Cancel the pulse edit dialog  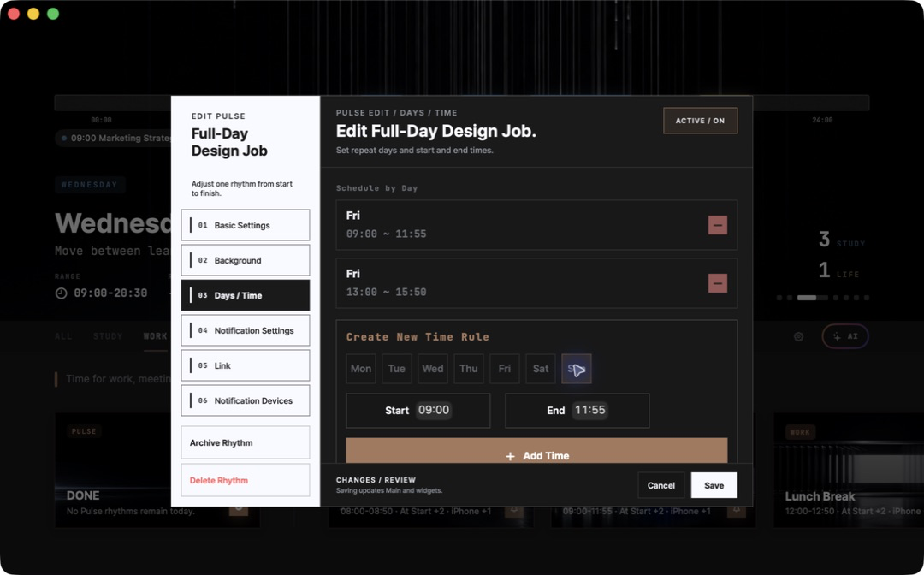tap(660, 485)
